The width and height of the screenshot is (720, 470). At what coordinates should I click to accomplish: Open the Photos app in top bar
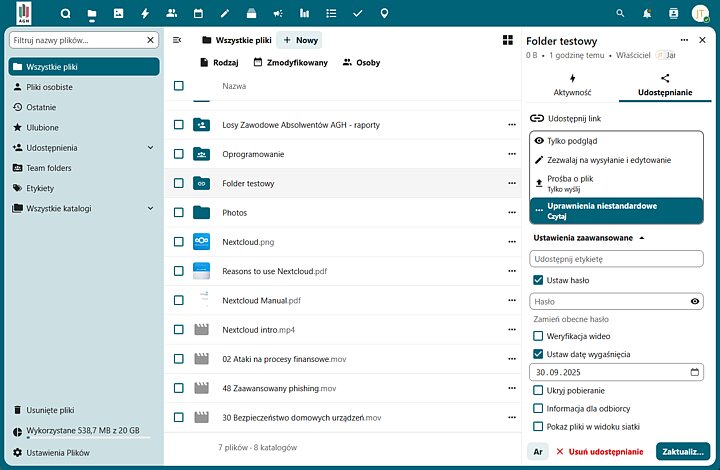pyautogui.click(x=119, y=14)
